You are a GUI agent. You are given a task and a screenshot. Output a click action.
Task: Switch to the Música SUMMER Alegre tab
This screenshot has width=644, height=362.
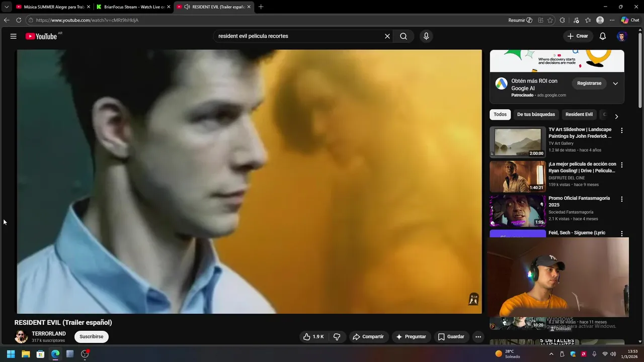pyautogui.click(x=52, y=7)
